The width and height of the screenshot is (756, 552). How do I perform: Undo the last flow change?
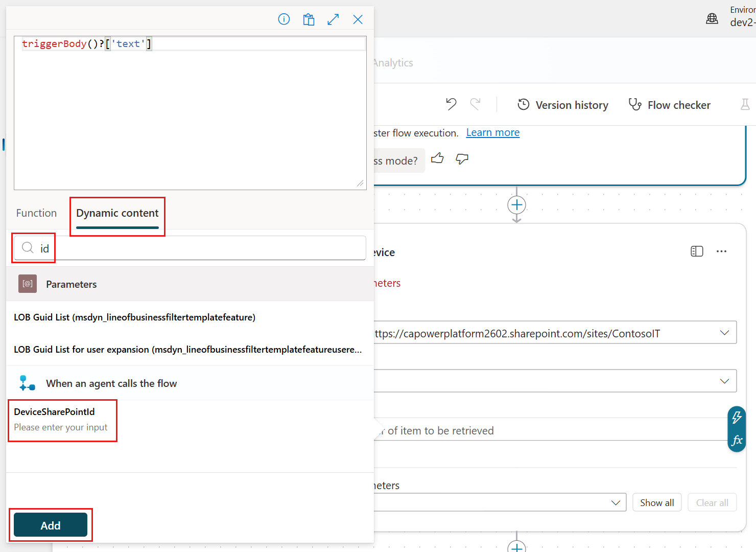[451, 104]
